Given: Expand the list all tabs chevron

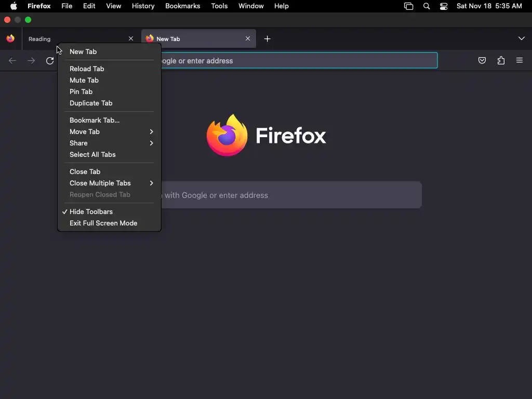Looking at the screenshot, I should coord(522,38).
